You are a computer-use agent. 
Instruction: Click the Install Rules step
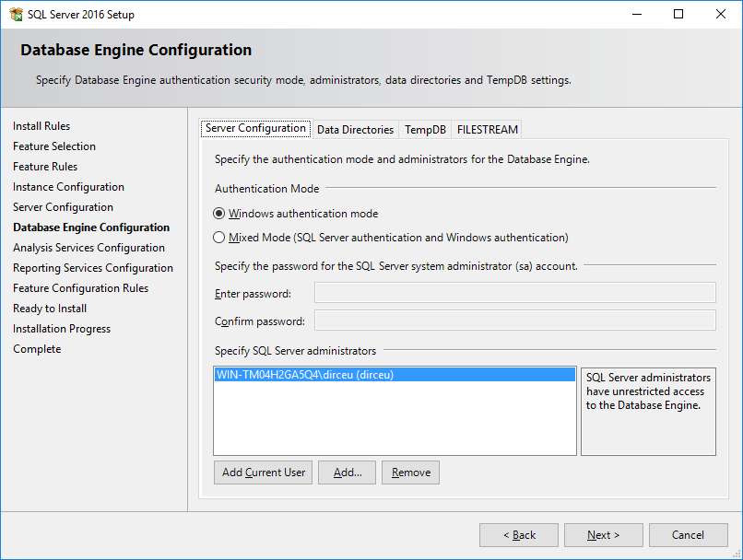[x=41, y=126]
